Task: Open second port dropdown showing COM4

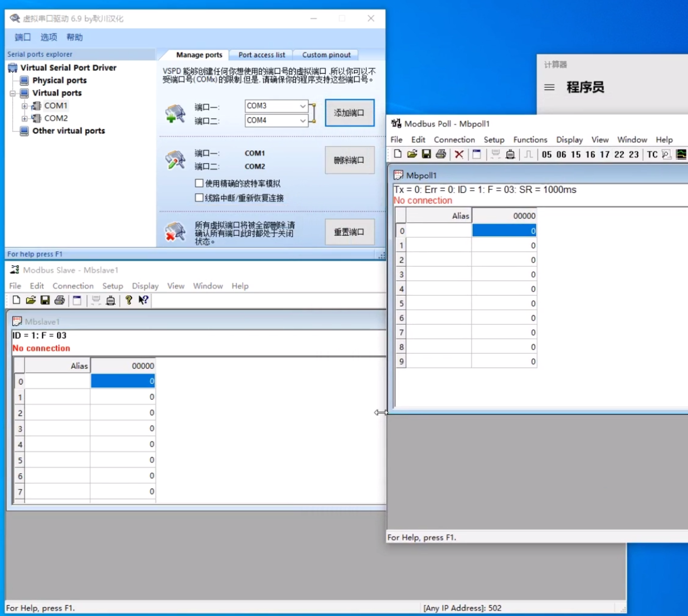Action: pos(276,120)
